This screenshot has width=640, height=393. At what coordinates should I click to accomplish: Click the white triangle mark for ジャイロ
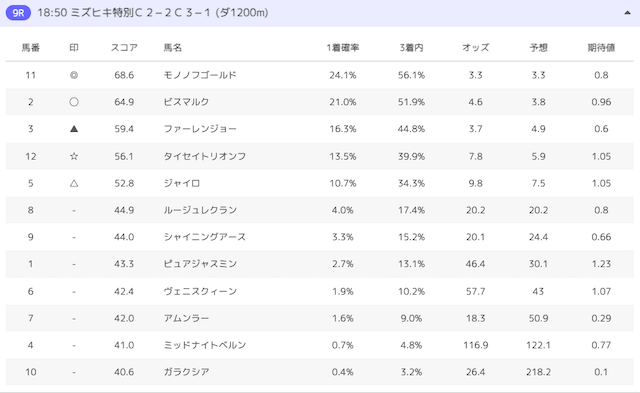[74, 183]
